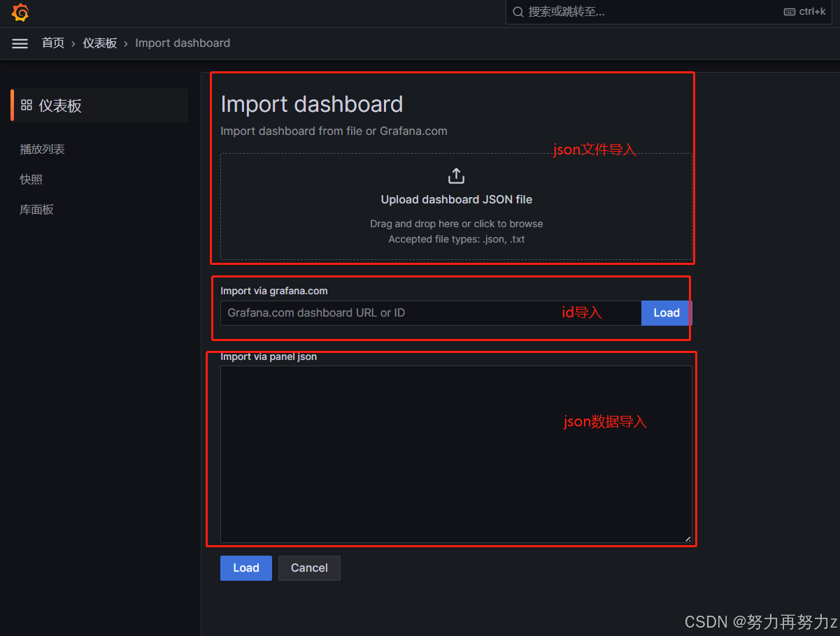Open the 首页 breadcrumb link

(x=53, y=43)
